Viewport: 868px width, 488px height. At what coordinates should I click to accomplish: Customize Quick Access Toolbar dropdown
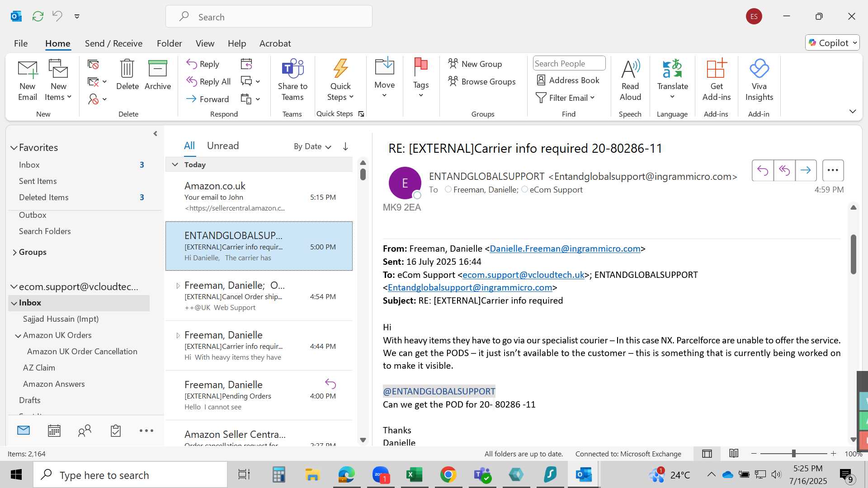pyautogui.click(x=77, y=16)
